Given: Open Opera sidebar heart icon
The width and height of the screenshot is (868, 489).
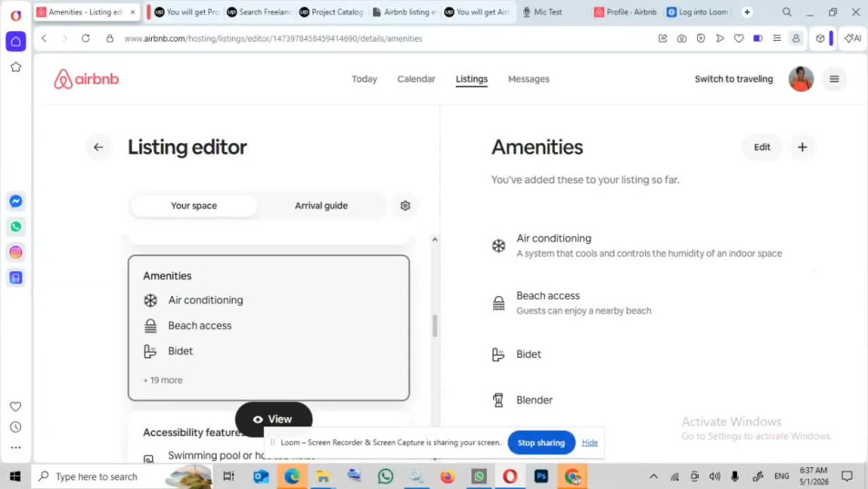Looking at the screenshot, I should point(16,406).
